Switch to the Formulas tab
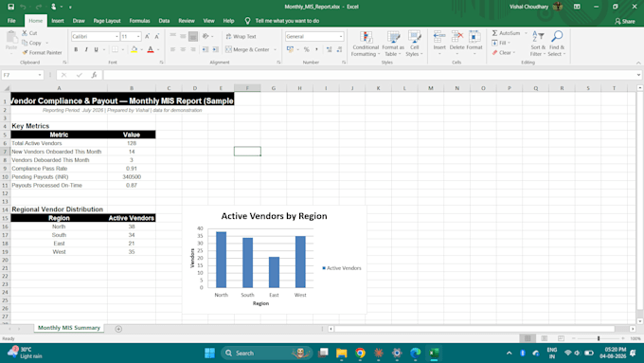The image size is (644, 363). [x=139, y=21]
